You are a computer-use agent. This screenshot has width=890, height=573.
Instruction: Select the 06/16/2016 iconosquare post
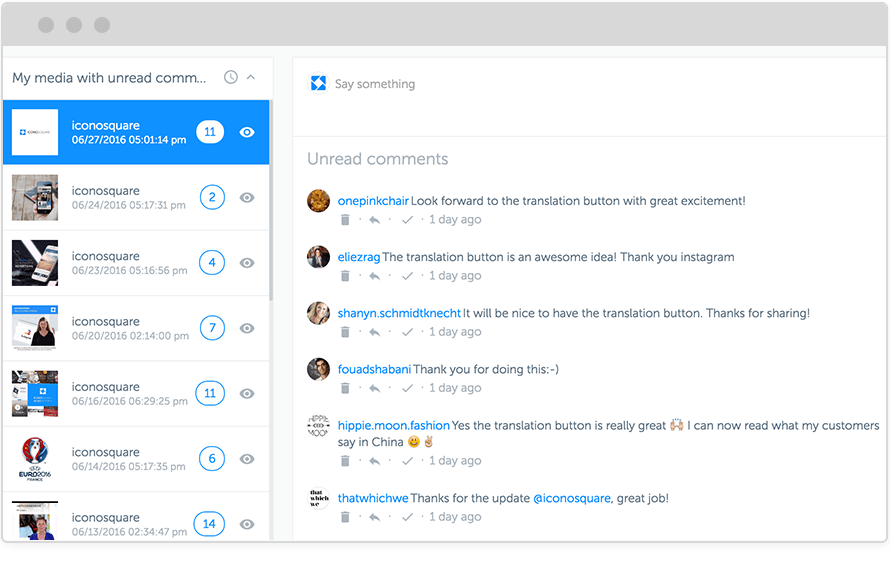[x=128, y=393]
